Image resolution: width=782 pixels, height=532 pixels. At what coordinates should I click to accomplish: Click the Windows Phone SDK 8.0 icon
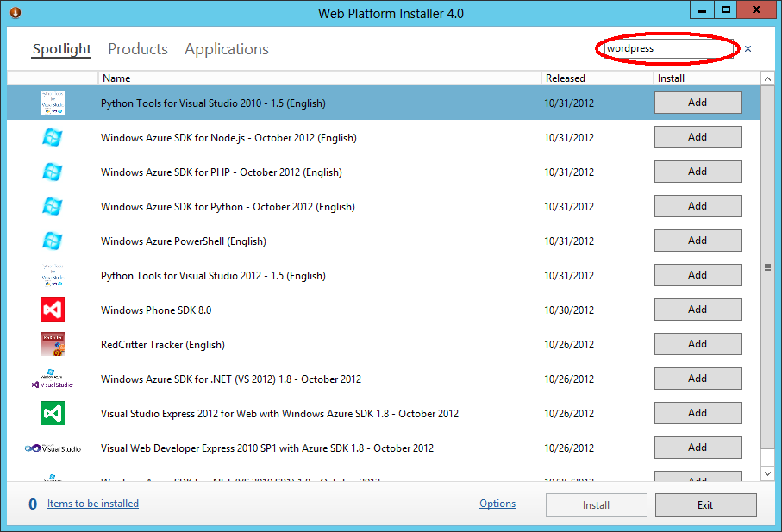[53, 310]
